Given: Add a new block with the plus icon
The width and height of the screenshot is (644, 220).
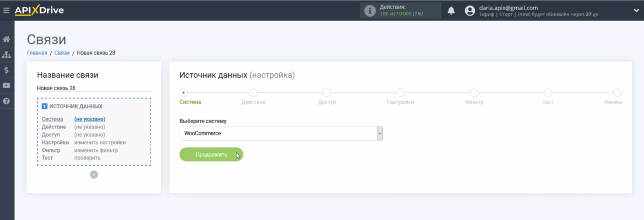Looking at the screenshot, I should 94,175.
